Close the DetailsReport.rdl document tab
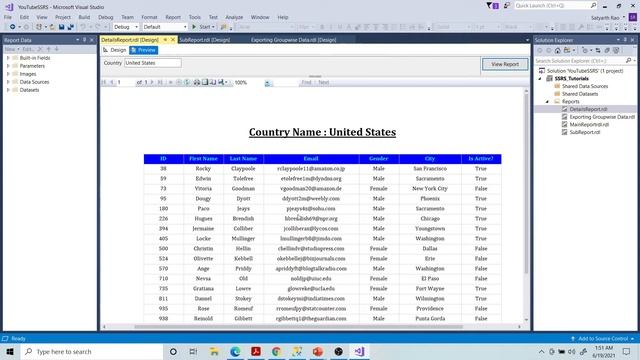Image resolution: width=640 pixels, height=360 pixels. pos(173,40)
